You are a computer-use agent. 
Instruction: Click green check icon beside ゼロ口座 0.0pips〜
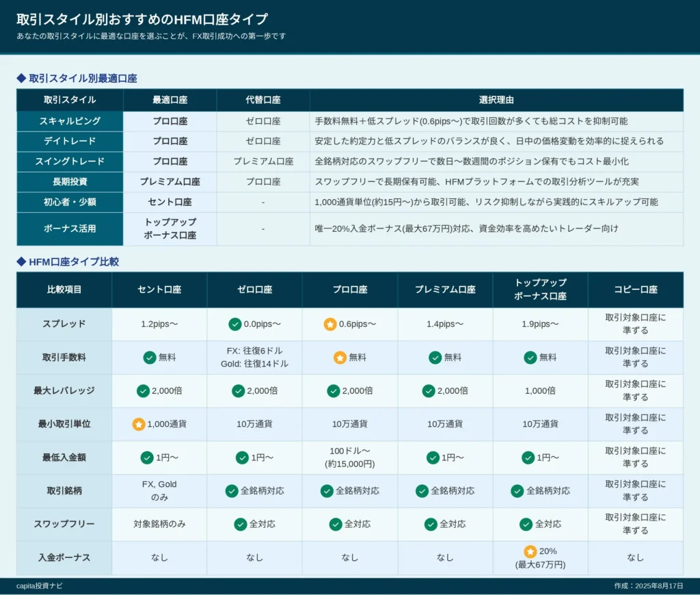click(235, 324)
